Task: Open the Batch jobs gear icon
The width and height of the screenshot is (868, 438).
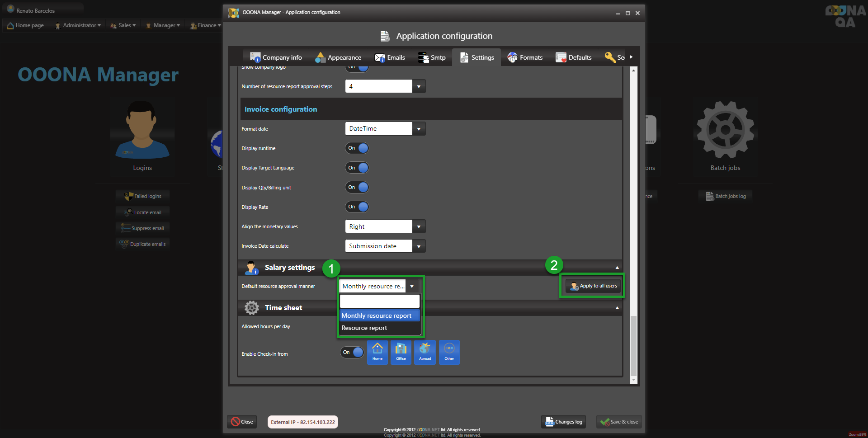Action: [725, 130]
